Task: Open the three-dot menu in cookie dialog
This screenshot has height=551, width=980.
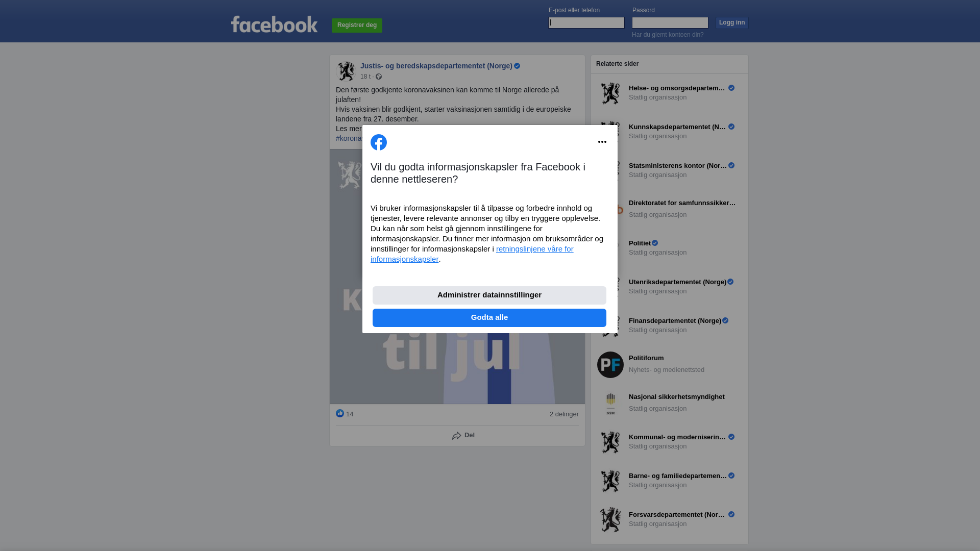Action: pyautogui.click(x=602, y=142)
